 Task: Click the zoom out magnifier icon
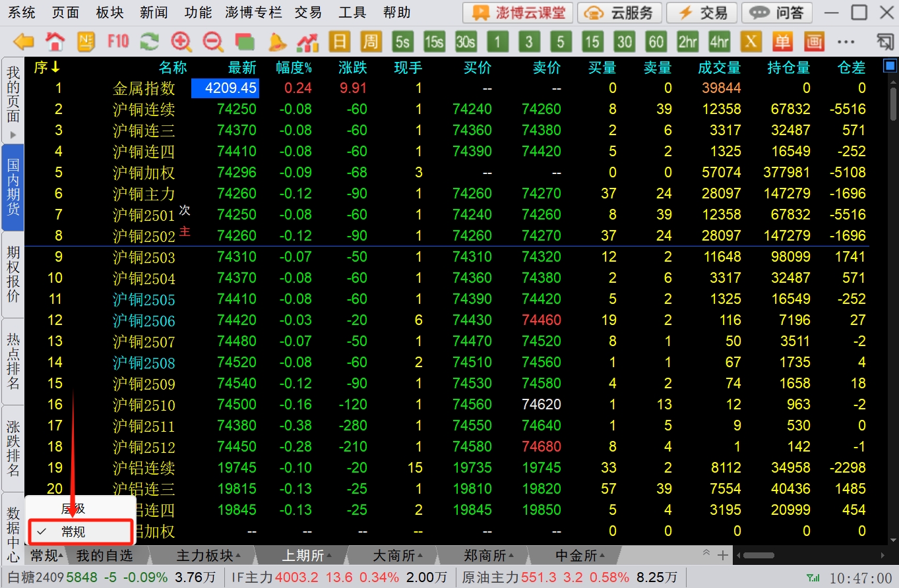tap(213, 42)
